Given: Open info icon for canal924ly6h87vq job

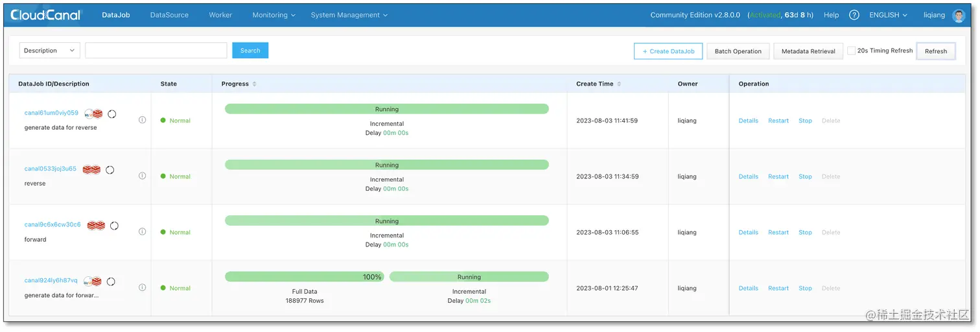Looking at the screenshot, I should point(142,287).
